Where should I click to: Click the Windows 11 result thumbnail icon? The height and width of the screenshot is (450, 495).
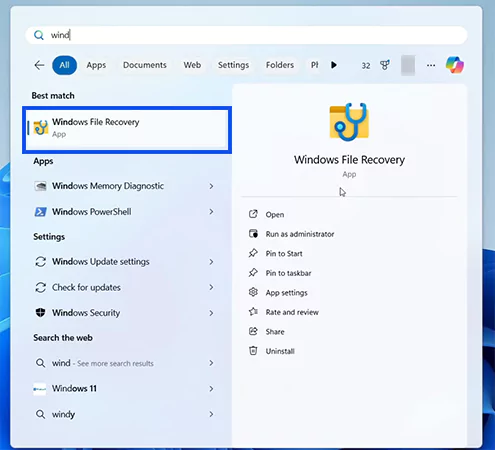point(40,389)
